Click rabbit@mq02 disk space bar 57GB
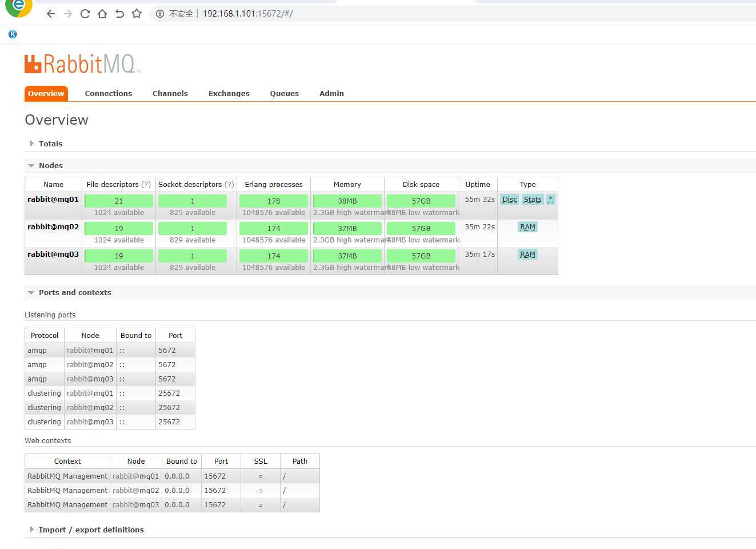The width and height of the screenshot is (756, 549). point(421,228)
